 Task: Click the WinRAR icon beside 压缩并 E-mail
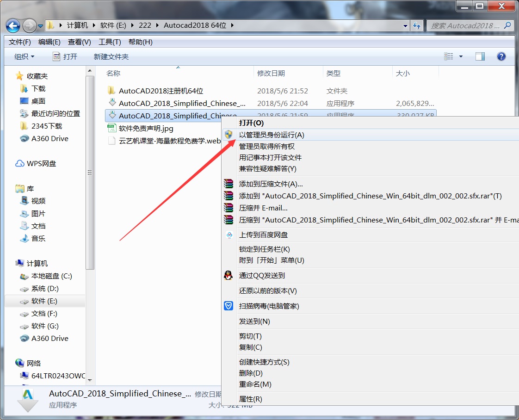[229, 208]
